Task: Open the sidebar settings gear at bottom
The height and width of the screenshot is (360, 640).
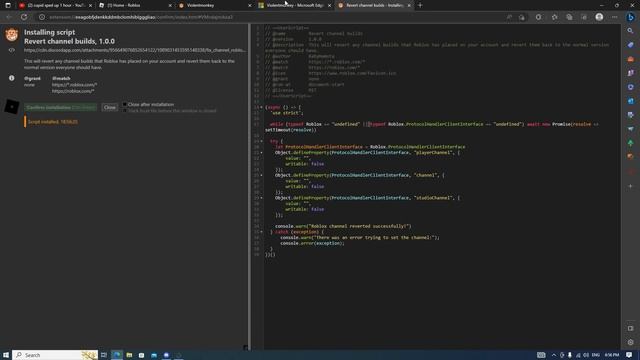Action: [631, 342]
